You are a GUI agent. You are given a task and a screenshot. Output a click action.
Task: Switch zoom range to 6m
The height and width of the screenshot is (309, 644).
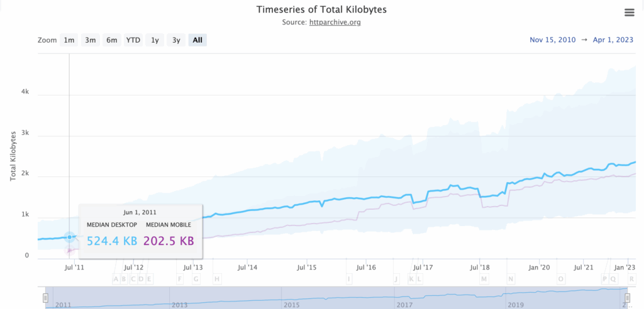[111, 40]
